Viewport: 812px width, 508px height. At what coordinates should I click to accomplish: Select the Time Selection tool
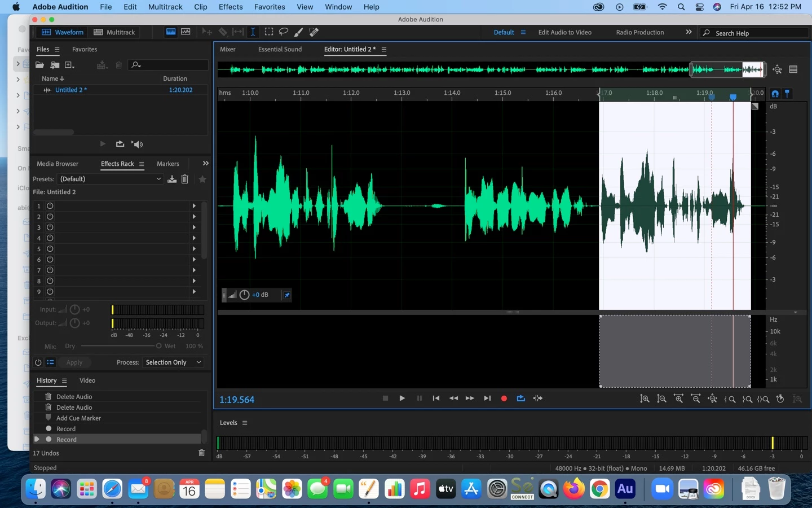(x=253, y=32)
